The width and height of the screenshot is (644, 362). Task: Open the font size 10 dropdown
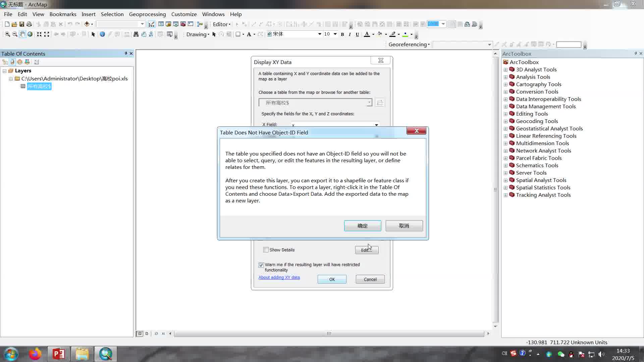click(x=335, y=34)
